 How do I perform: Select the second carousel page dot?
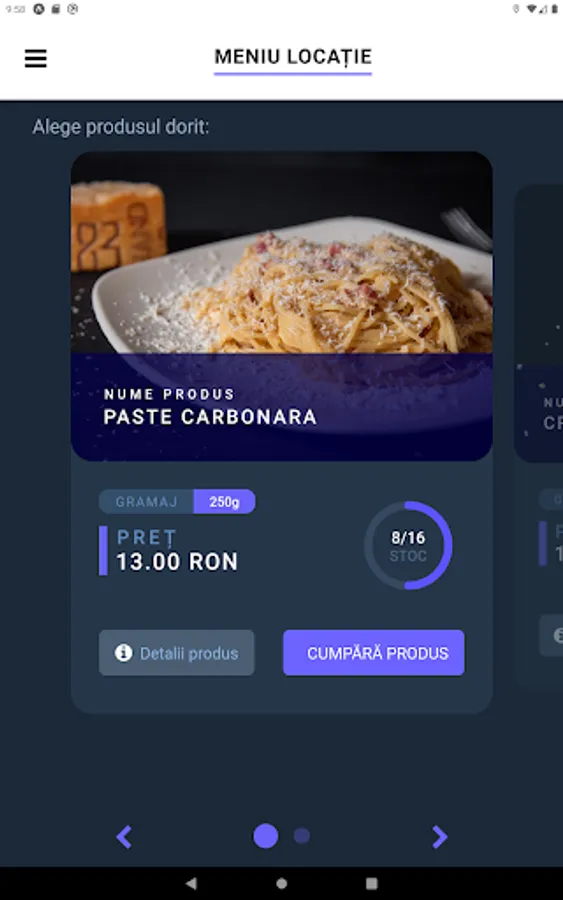(302, 836)
